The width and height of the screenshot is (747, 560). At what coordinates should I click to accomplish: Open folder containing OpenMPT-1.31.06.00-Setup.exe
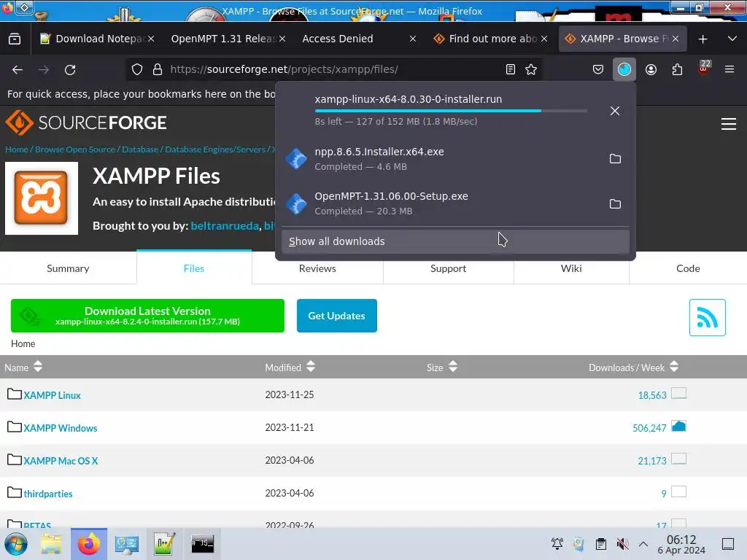(615, 204)
